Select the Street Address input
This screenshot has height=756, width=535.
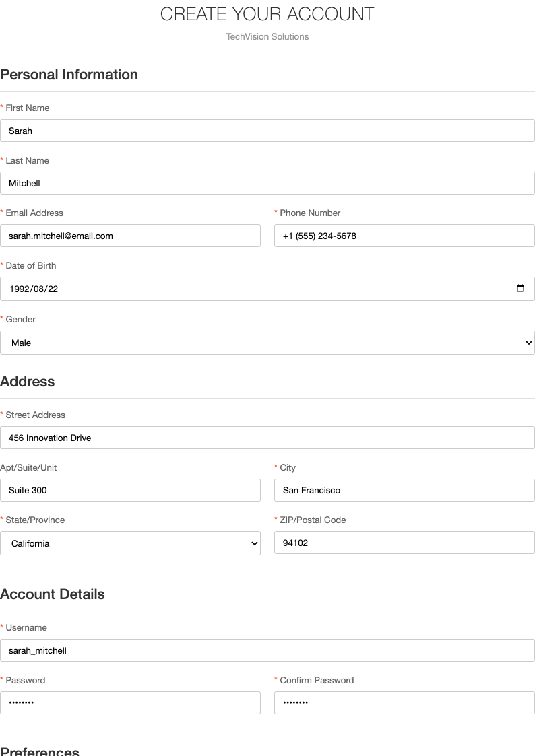267,437
